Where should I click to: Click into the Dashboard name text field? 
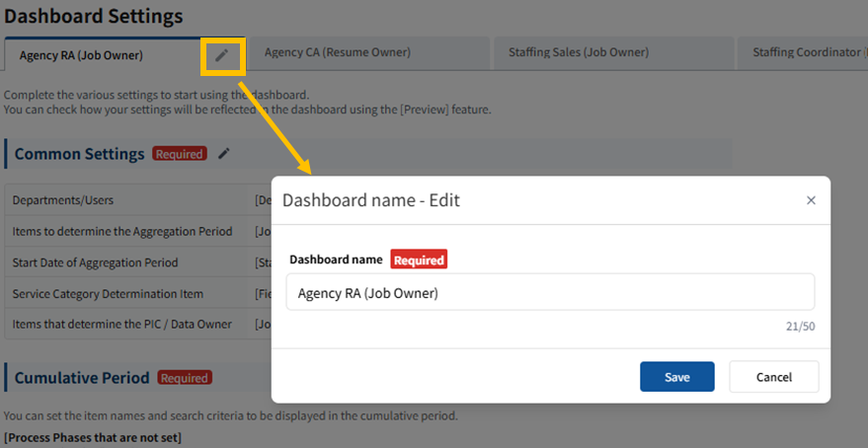click(549, 293)
